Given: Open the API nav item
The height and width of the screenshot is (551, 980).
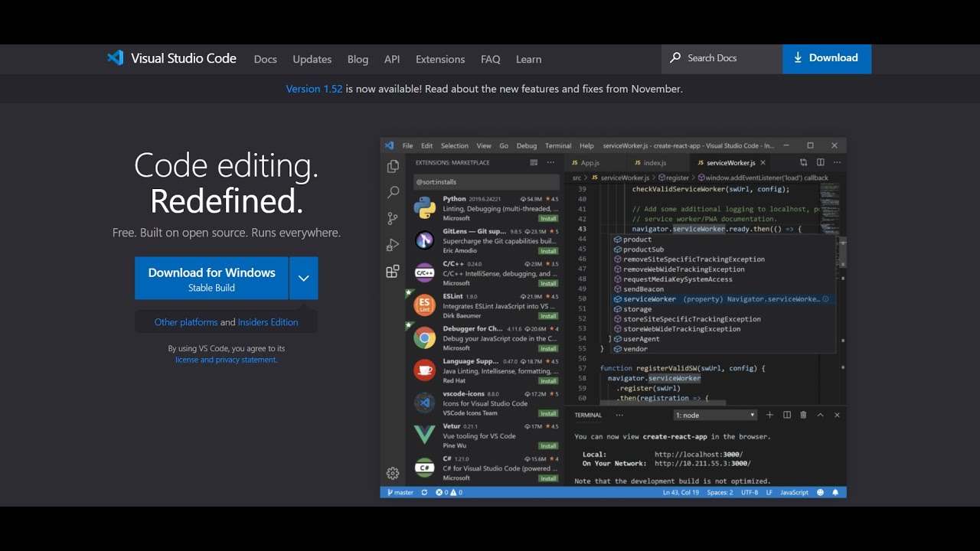Looking at the screenshot, I should [392, 59].
